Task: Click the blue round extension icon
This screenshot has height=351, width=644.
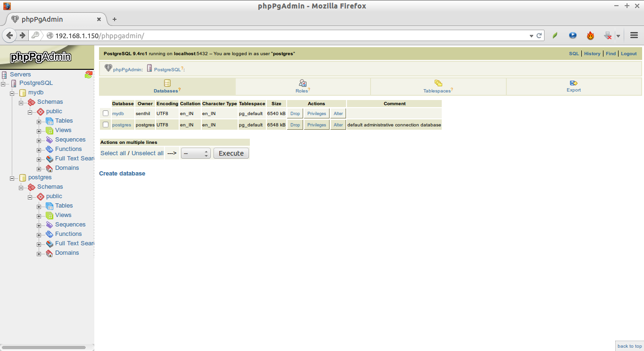Action: coord(573,35)
